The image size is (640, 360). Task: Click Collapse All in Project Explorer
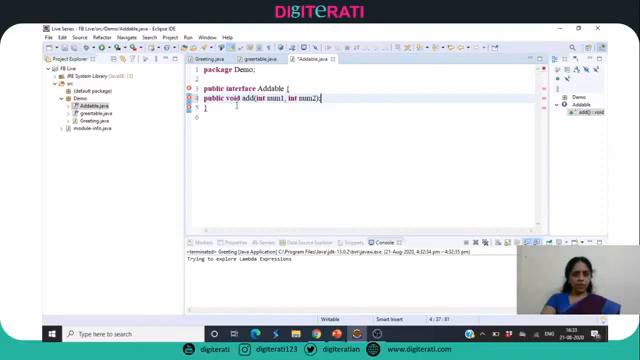coord(113,59)
